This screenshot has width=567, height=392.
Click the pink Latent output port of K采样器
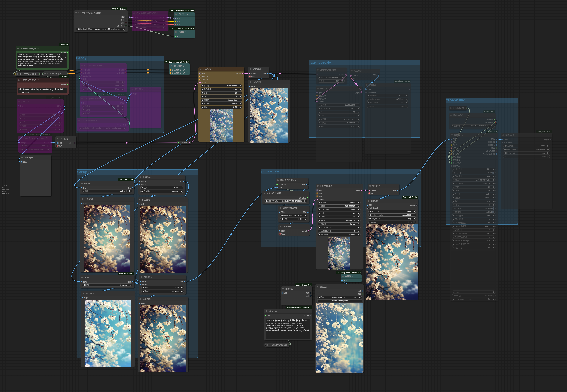pos(243,74)
